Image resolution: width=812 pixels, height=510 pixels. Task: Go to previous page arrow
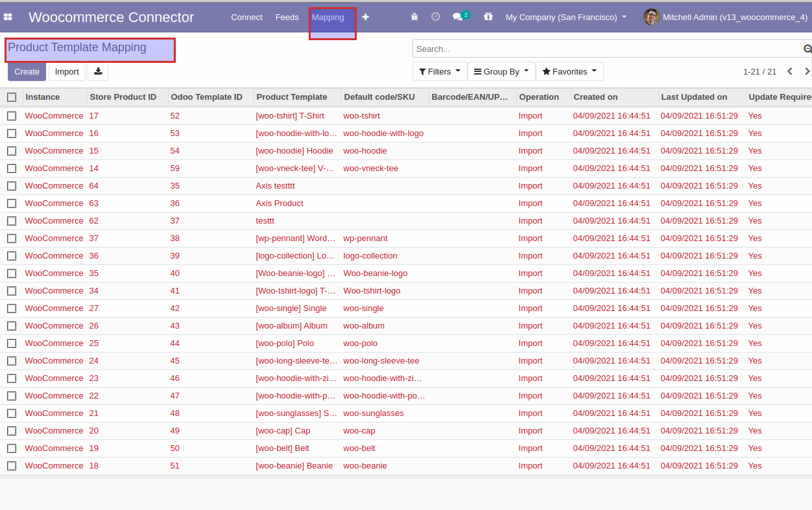pos(789,71)
